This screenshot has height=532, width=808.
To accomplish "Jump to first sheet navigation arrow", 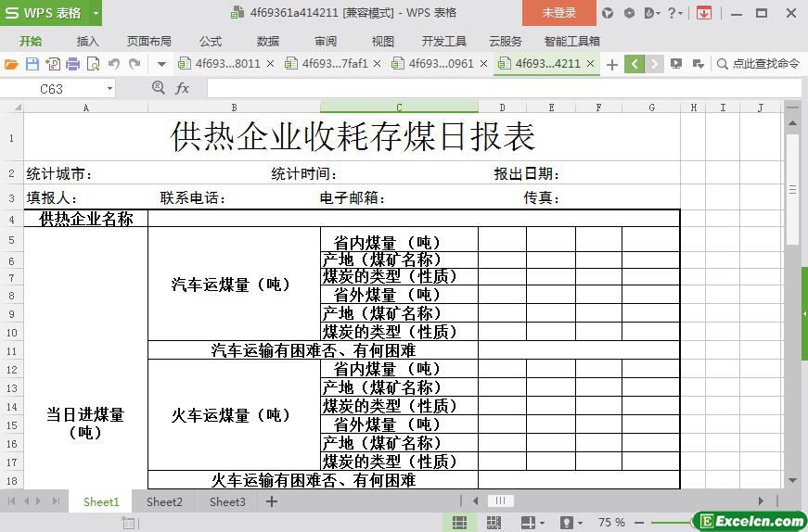I will click(x=11, y=500).
